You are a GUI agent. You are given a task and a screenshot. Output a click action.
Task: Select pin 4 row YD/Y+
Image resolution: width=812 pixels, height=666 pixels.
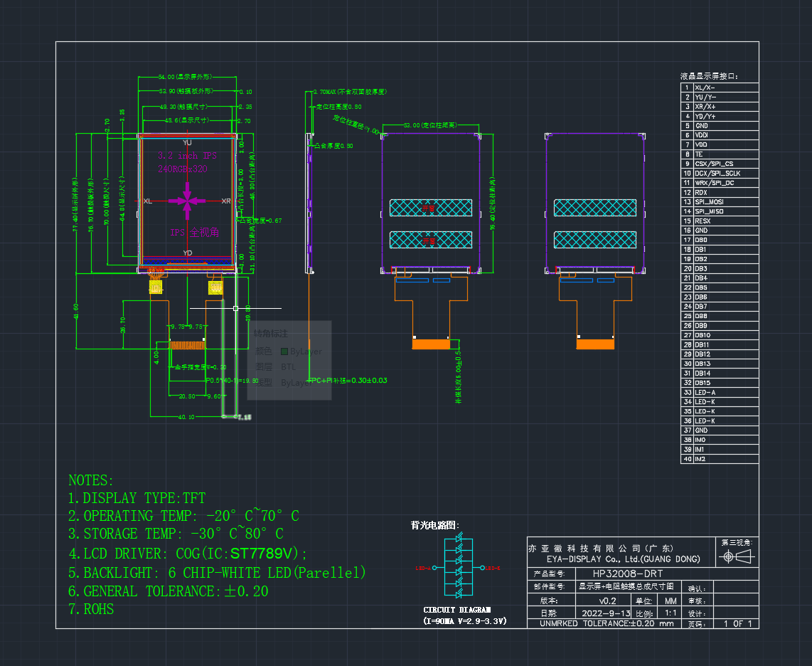pos(720,116)
